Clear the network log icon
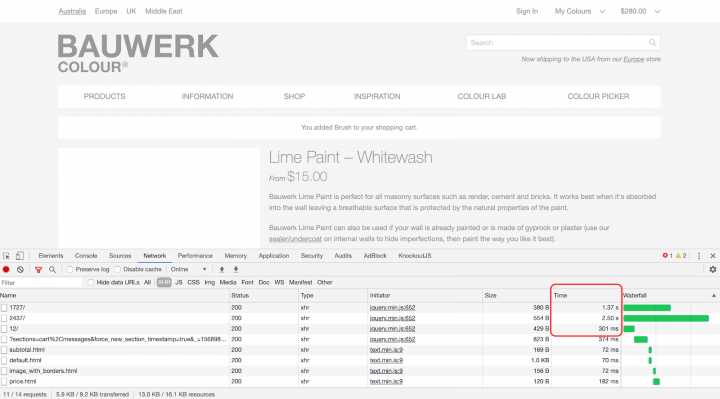The image size is (720, 399). (x=20, y=270)
